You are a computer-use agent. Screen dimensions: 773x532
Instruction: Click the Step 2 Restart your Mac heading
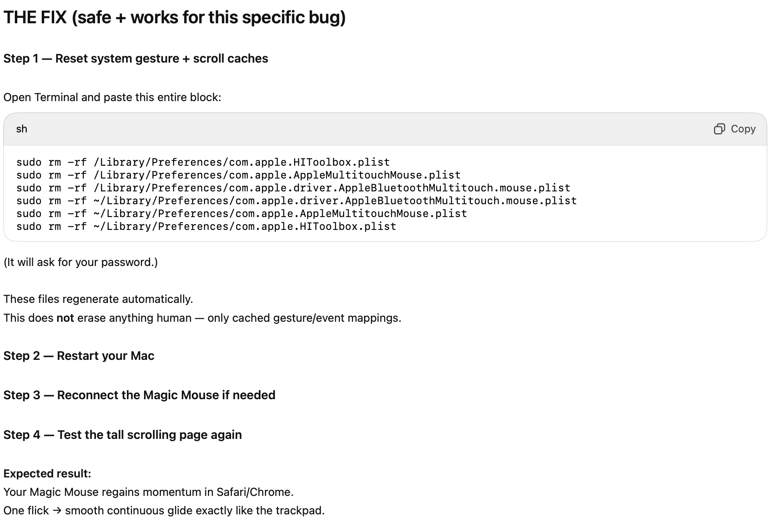(79, 356)
